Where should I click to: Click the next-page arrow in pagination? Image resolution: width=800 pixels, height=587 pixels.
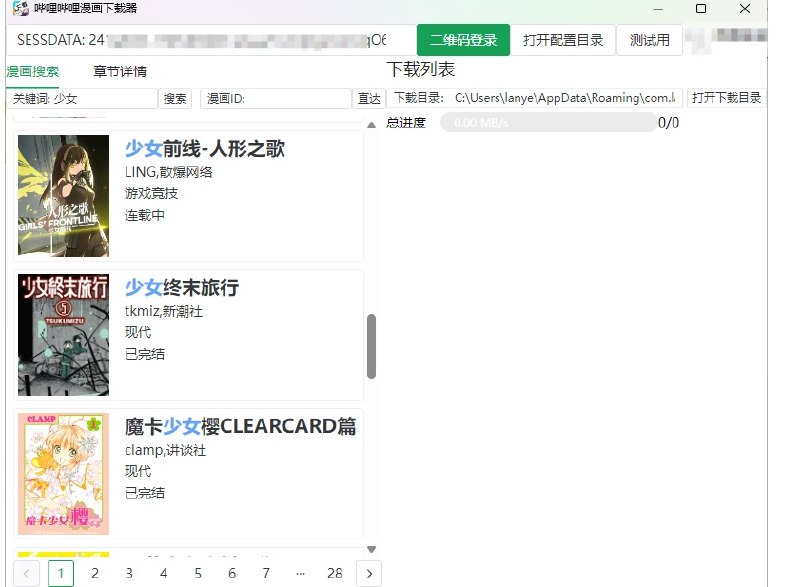pos(370,573)
